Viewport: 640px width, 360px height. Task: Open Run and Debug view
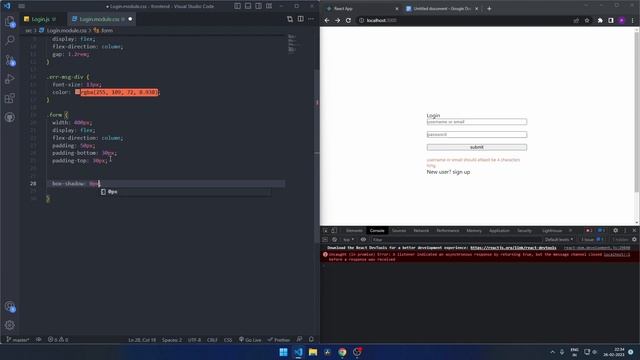pos(10,79)
